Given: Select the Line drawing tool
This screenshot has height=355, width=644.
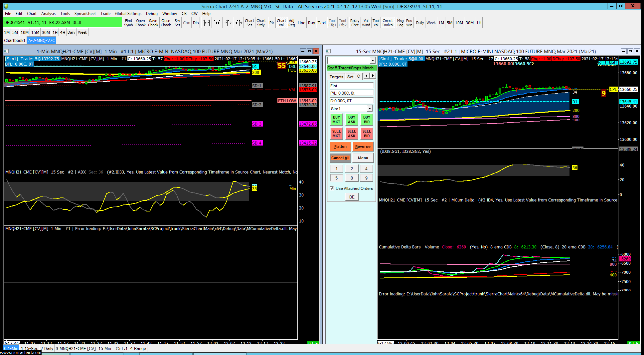Looking at the screenshot, I should [x=301, y=23].
